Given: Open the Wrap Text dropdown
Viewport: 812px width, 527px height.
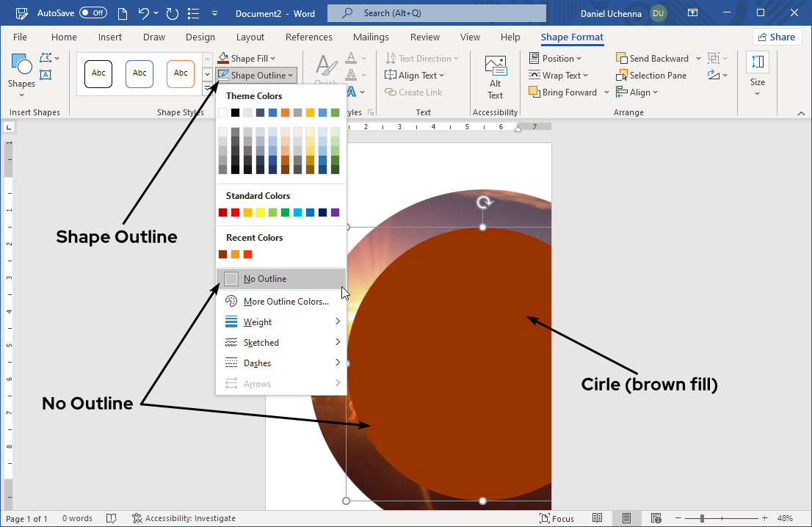Looking at the screenshot, I should click(558, 76).
